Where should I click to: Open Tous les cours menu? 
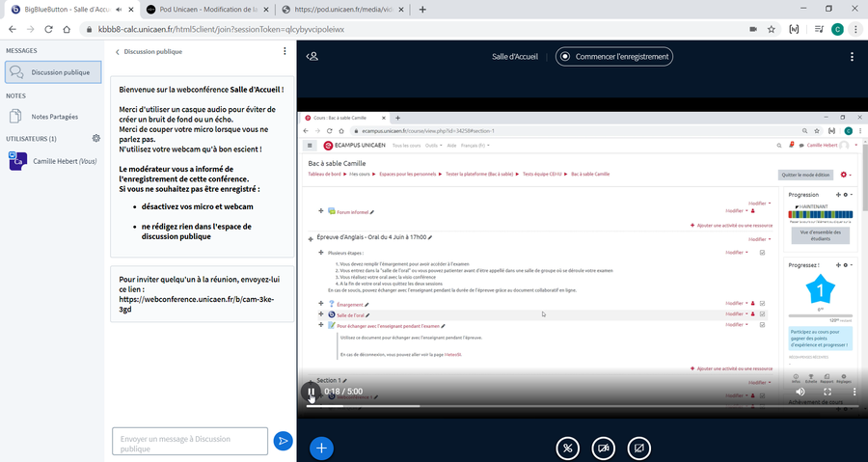[406, 146]
